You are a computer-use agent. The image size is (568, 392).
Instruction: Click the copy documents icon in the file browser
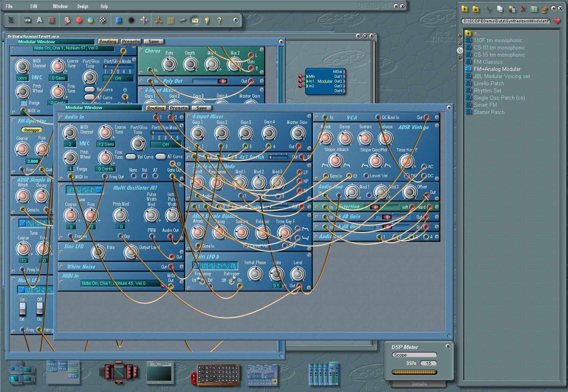click(500, 9)
